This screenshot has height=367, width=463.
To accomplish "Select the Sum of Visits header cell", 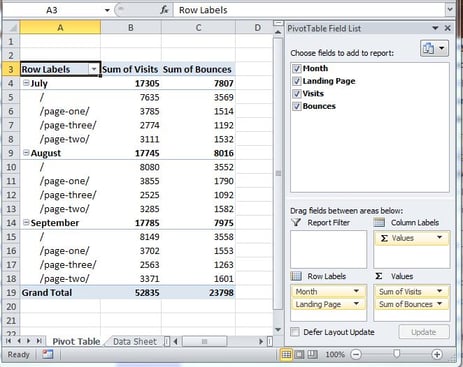I will 131,69.
